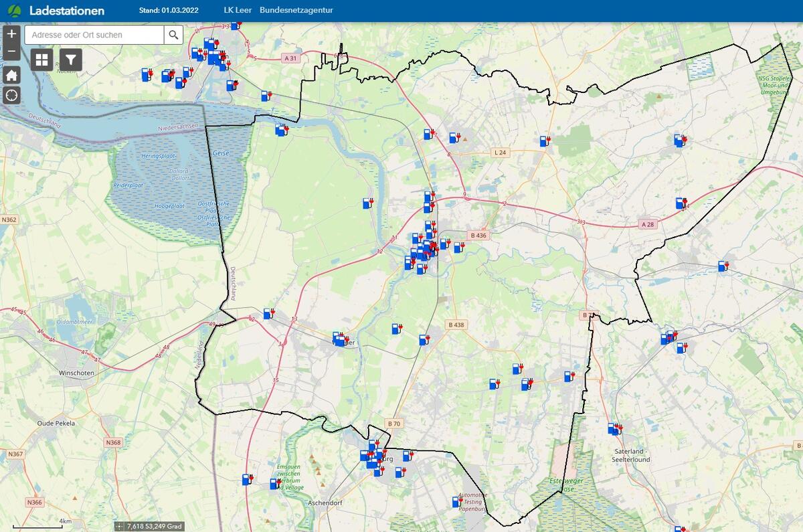The image size is (803, 532).
Task: Select the charging station west of the Ems river bend
Action: [x=368, y=203]
